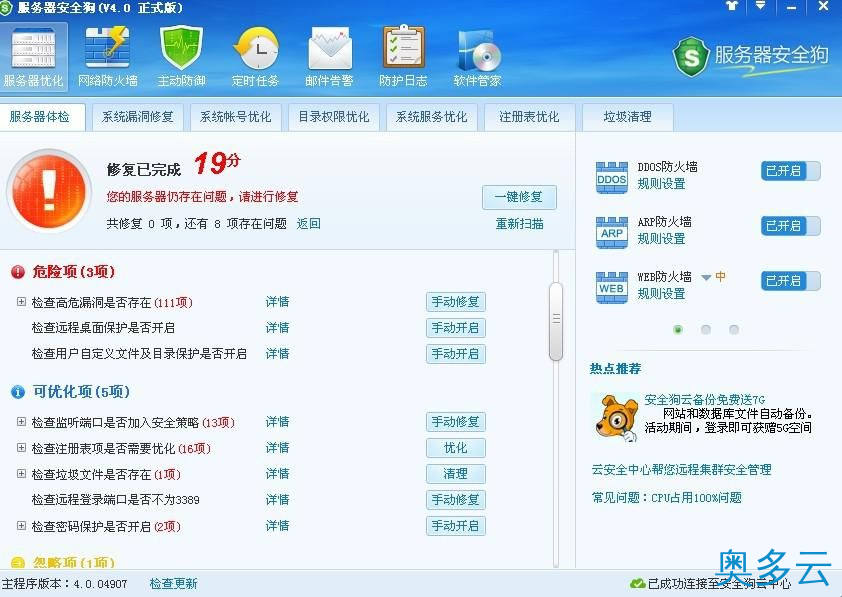
Task: Open 安全狗云备份免费送7G link
Action: click(x=705, y=399)
